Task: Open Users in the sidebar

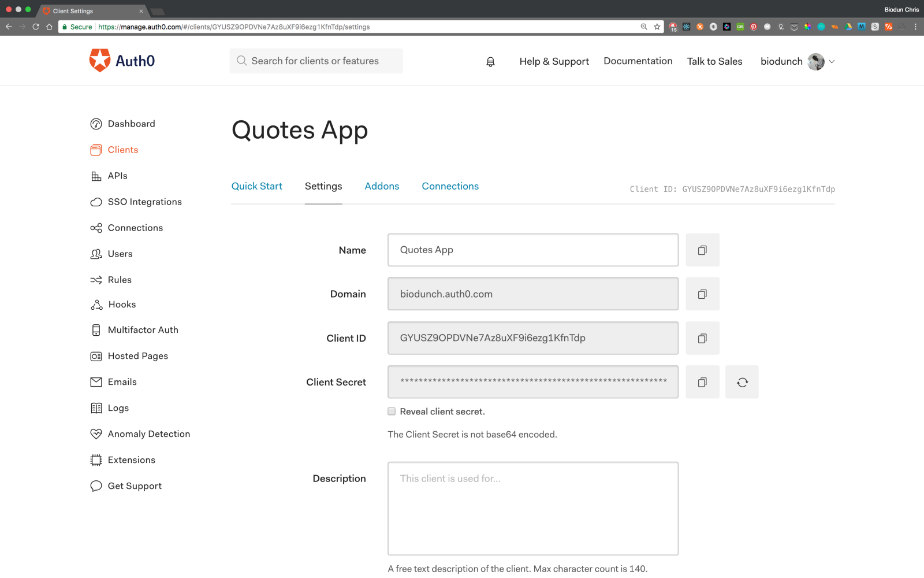Action: pos(111,254)
